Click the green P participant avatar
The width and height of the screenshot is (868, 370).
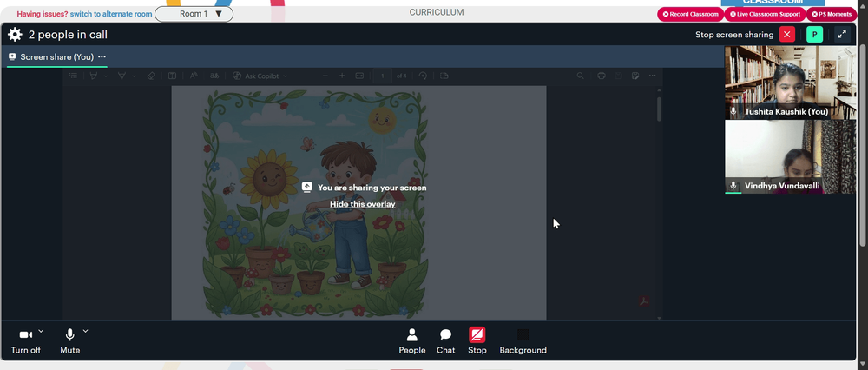click(814, 35)
